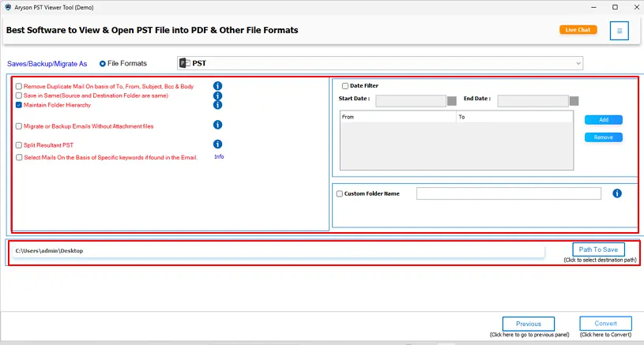Toggle the Date Filter checkbox
Viewport: 644px width, 345px height.
pyautogui.click(x=345, y=86)
